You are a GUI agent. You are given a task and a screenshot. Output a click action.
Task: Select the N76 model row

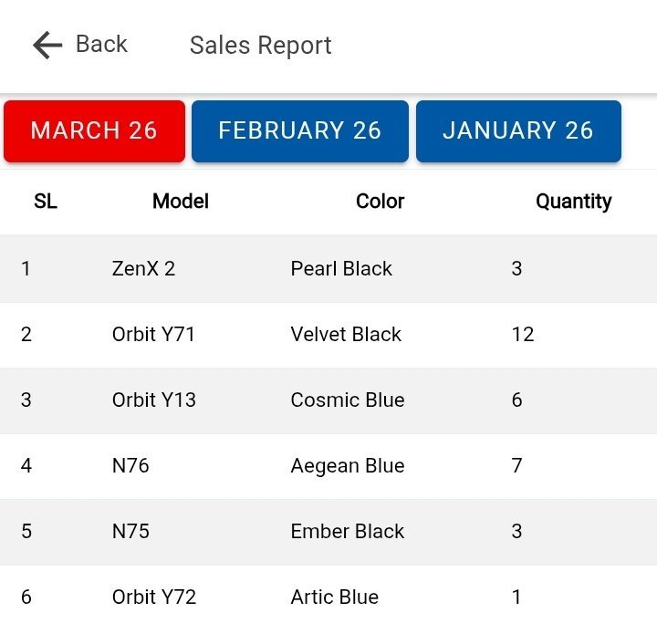[130, 466]
